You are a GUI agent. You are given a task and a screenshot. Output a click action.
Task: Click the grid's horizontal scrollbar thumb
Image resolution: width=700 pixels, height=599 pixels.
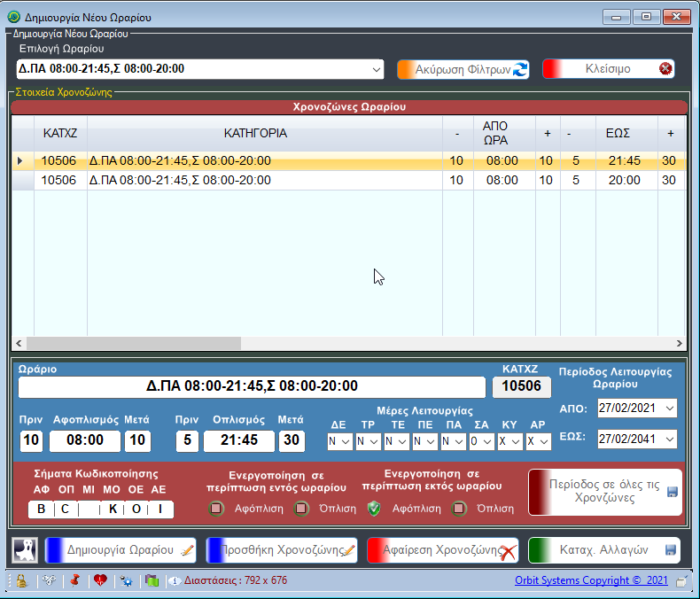133,343
